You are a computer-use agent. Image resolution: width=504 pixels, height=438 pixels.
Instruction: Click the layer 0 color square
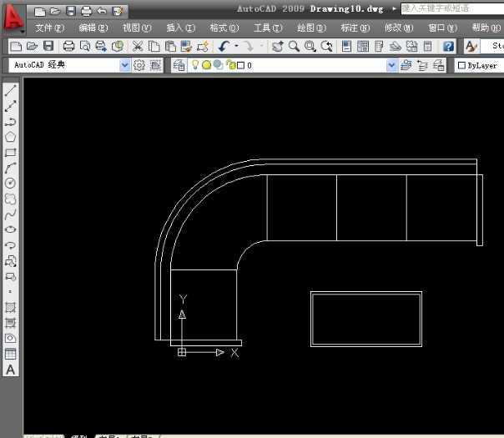[240, 66]
